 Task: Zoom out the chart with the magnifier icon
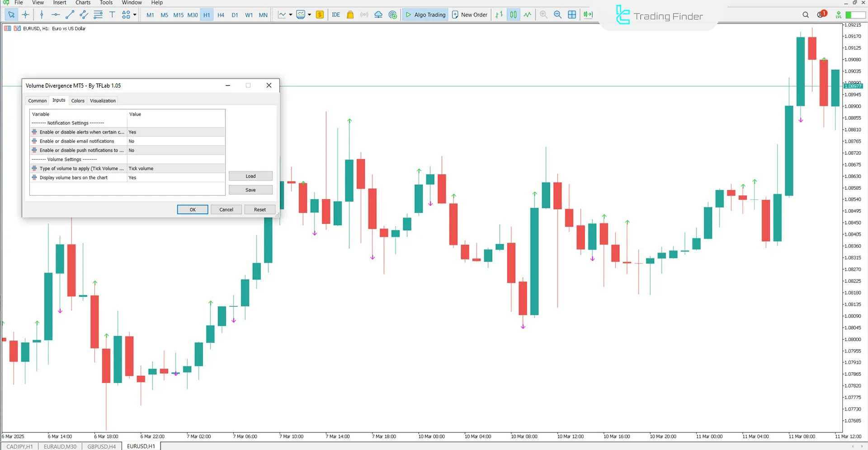(x=557, y=14)
